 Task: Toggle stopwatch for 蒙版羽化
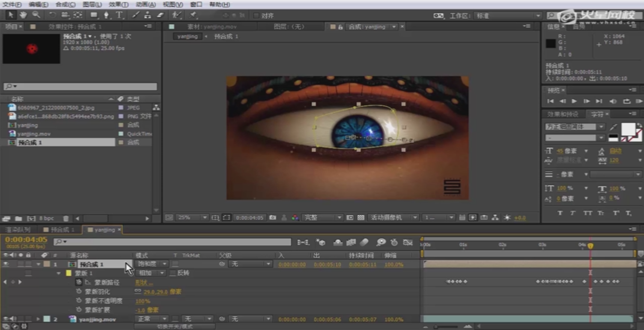(x=79, y=291)
